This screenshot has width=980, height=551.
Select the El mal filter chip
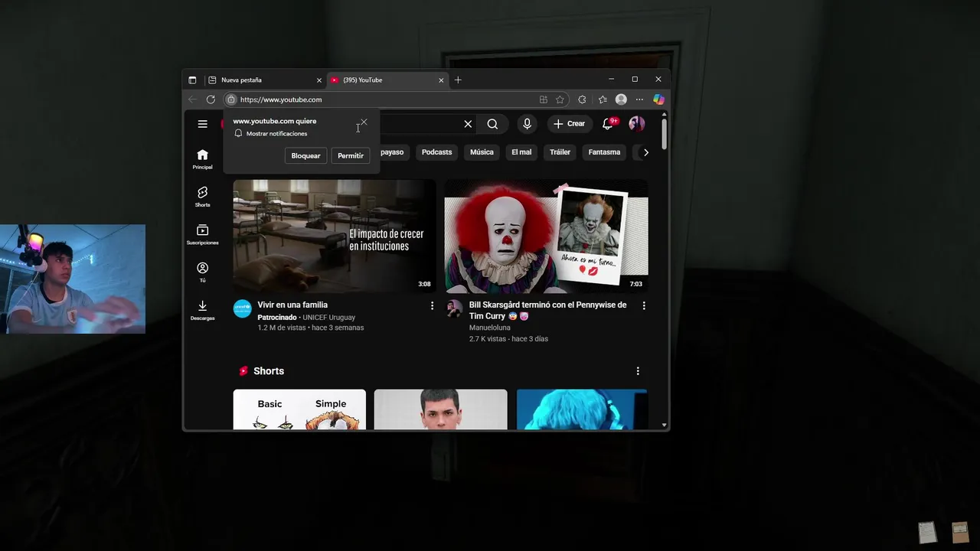pyautogui.click(x=521, y=152)
